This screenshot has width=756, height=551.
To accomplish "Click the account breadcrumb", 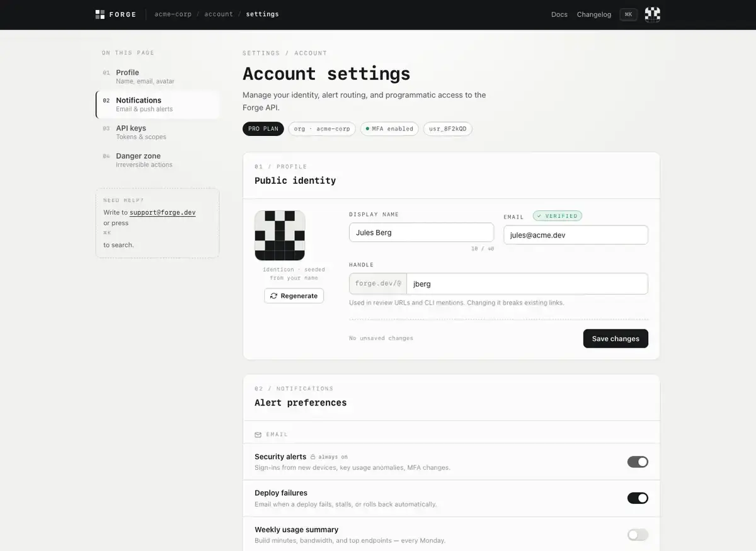I will coord(219,14).
